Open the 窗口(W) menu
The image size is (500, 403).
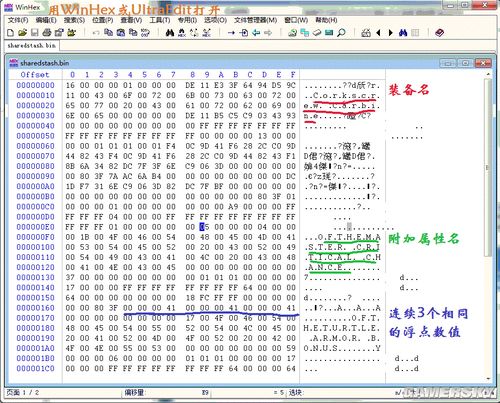pos(296,20)
